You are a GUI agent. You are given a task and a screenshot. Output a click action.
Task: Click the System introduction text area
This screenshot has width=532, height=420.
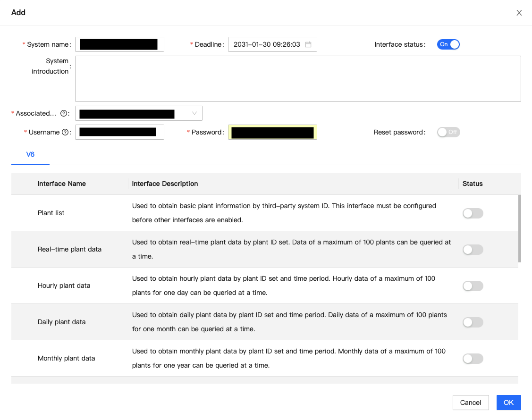tap(297, 79)
